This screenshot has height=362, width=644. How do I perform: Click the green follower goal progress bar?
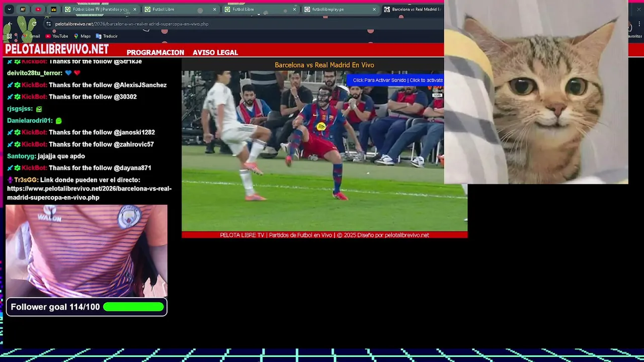click(133, 307)
